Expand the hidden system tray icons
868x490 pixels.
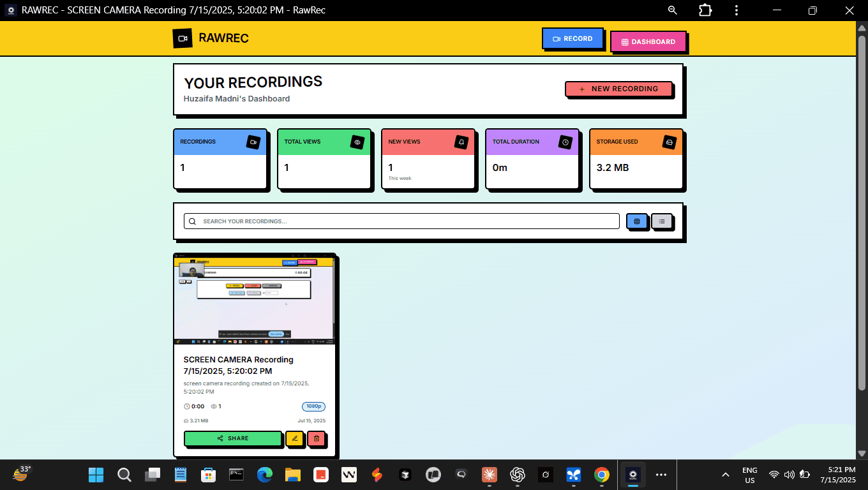click(726, 475)
